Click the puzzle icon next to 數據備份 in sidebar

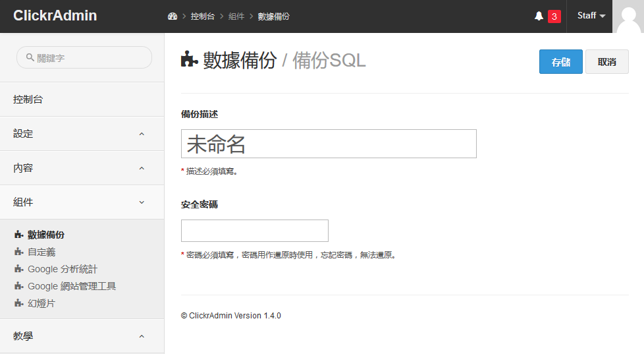click(19, 235)
